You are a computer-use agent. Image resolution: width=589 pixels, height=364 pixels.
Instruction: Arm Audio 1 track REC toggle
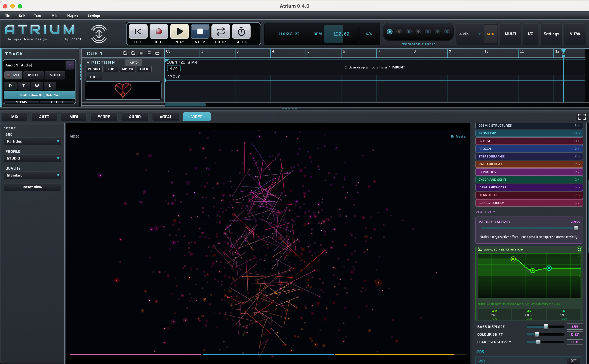[x=13, y=75]
